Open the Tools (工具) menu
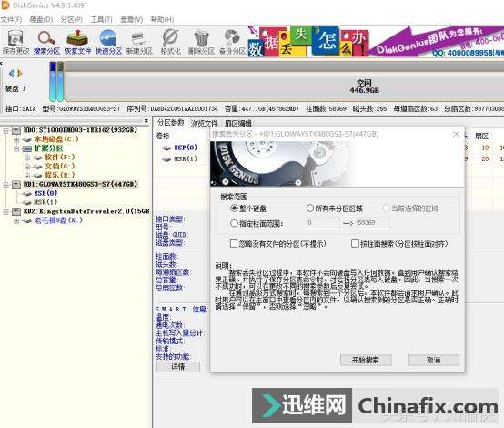The image size is (504, 428). click(101, 20)
